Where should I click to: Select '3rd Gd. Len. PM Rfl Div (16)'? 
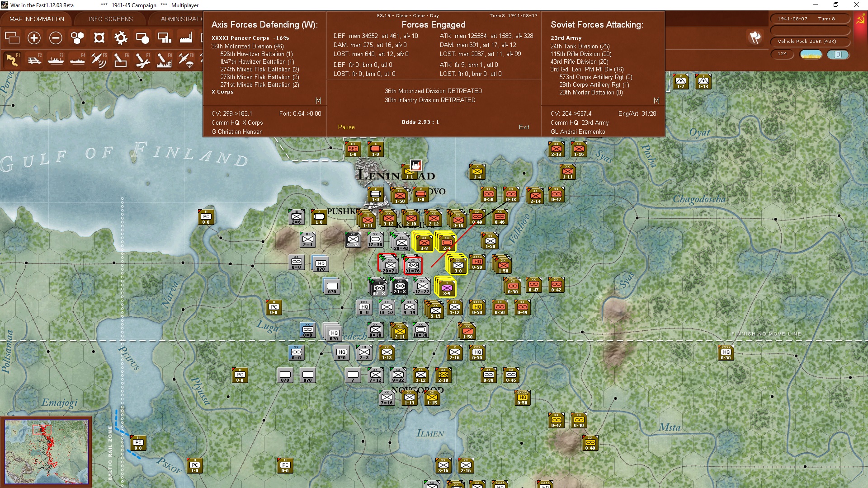(x=587, y=69)
